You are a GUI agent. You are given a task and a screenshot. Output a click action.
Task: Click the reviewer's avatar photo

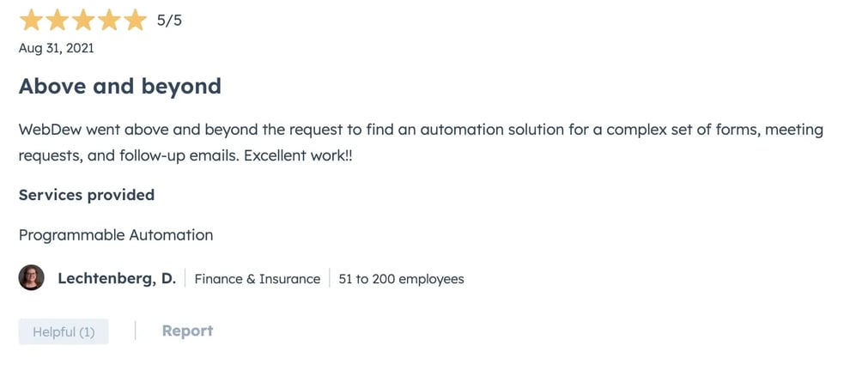(32, 278)
